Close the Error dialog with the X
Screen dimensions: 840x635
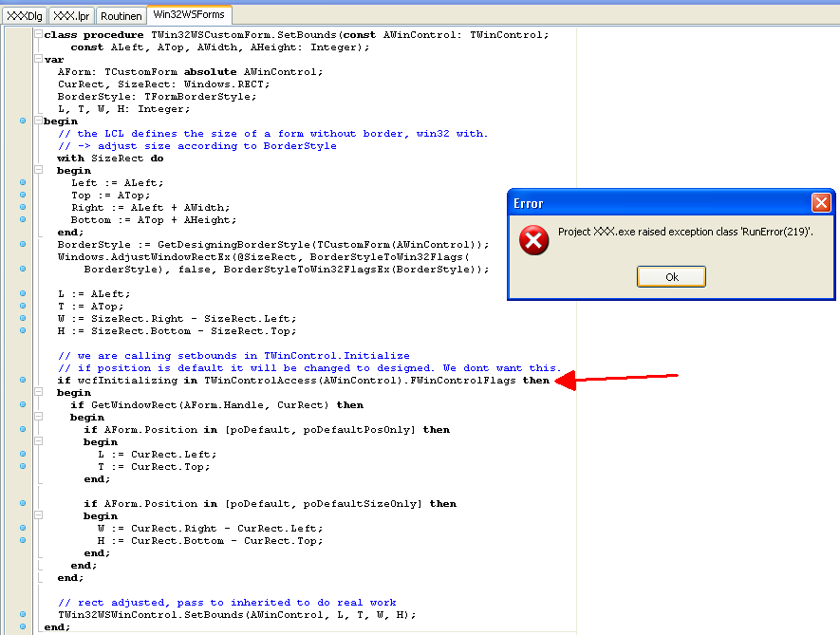(821, 203)
